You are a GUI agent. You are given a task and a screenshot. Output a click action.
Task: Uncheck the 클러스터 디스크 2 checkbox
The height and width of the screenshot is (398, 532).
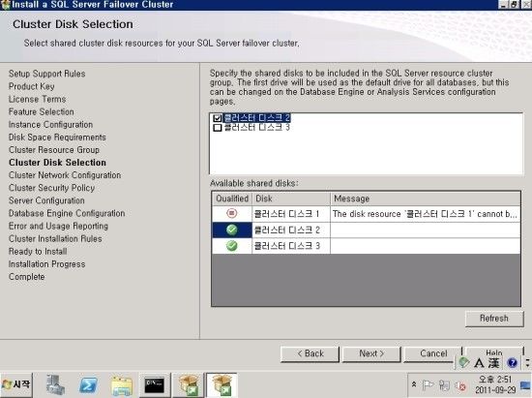(x=217, y=118)
